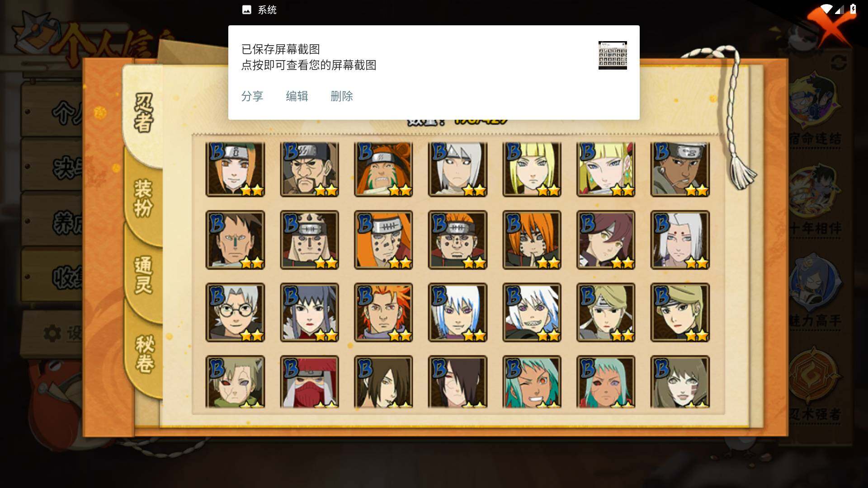
Task: Select the dark-skinned ninja chewing a toothpick
Action: (680, 169)
